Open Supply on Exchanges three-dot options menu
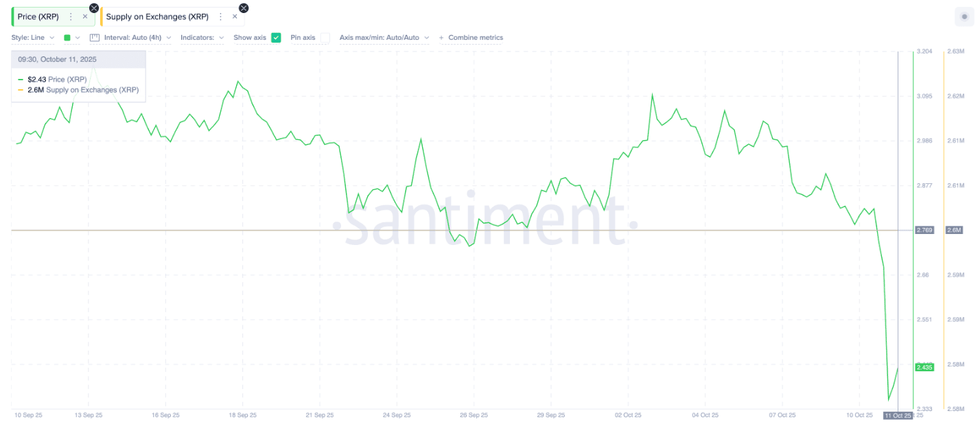 [220, 16]
